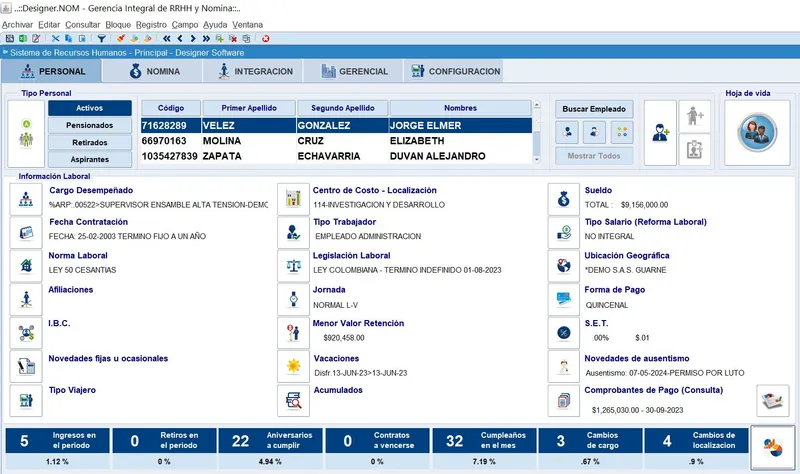Open the filter funnel tool

[102, 38]
